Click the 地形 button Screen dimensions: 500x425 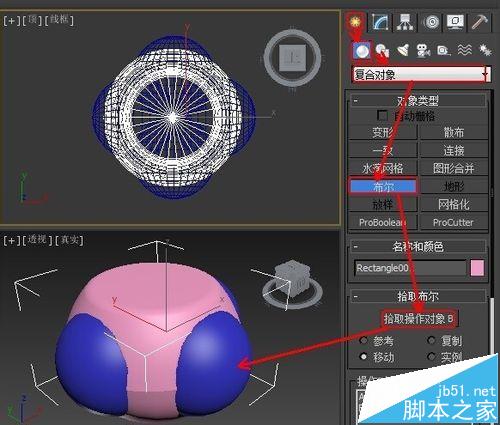[x=454, y=186]
